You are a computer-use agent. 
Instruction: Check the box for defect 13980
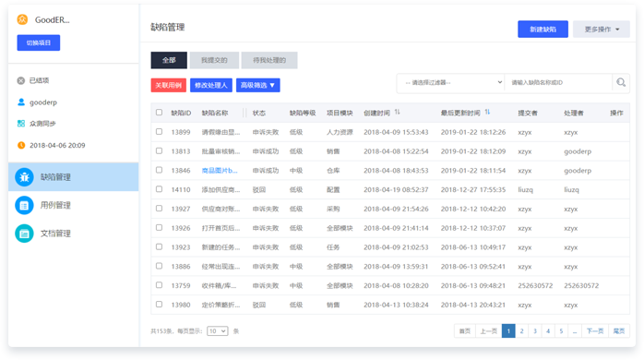pos(159,304)
